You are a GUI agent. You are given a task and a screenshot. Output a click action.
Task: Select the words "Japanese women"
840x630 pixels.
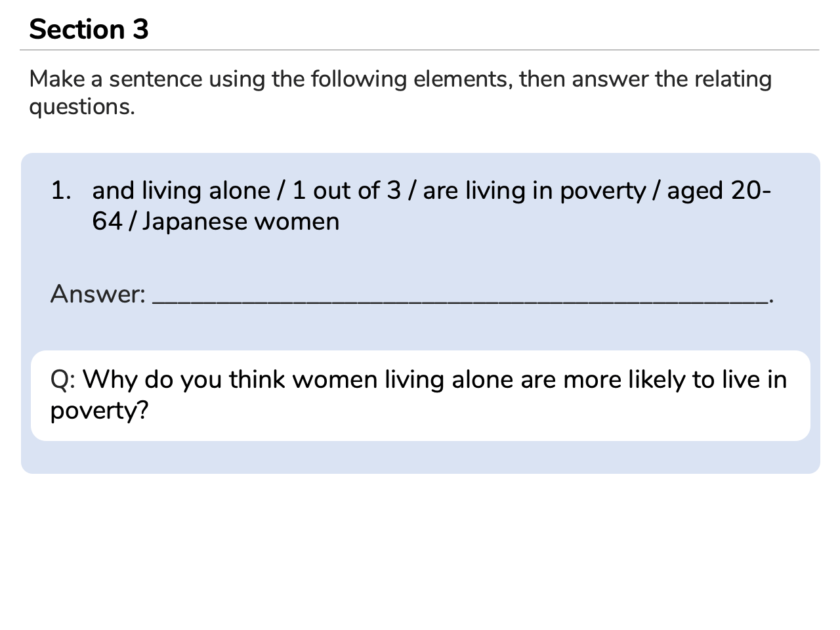(241, 222)
